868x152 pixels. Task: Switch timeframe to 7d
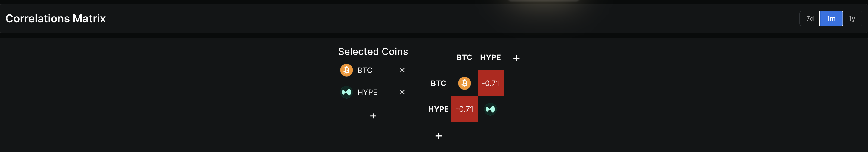[x=810, y=19]
